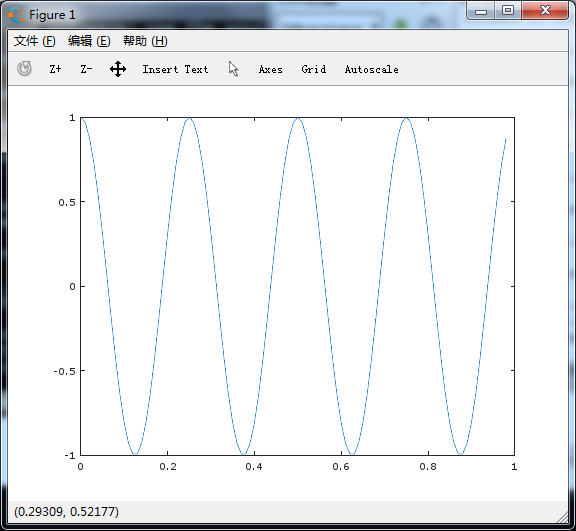Toggle Axes display
This screenshot has width=576, height=531.
[x=271, y=69]
